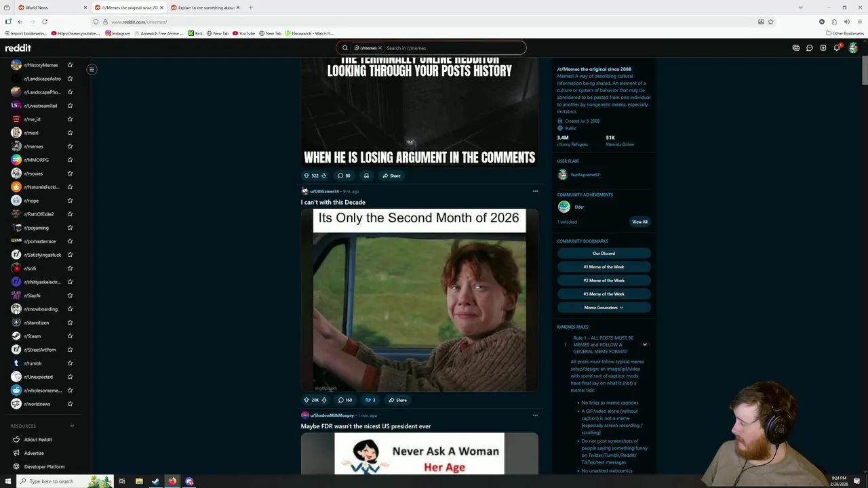Open the Other Bookmarks folder
Image resolution: width=868 pixels, height=488 pixels.
(x=845, y=33)
